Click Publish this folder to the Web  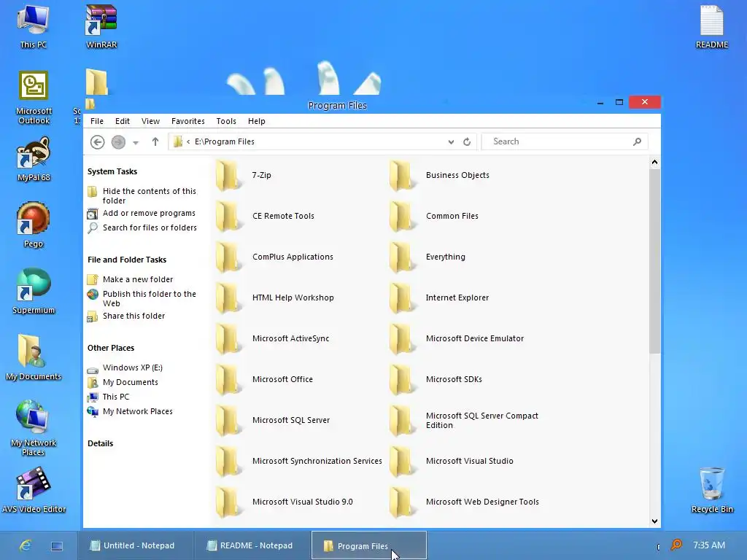tap(149, 298)
